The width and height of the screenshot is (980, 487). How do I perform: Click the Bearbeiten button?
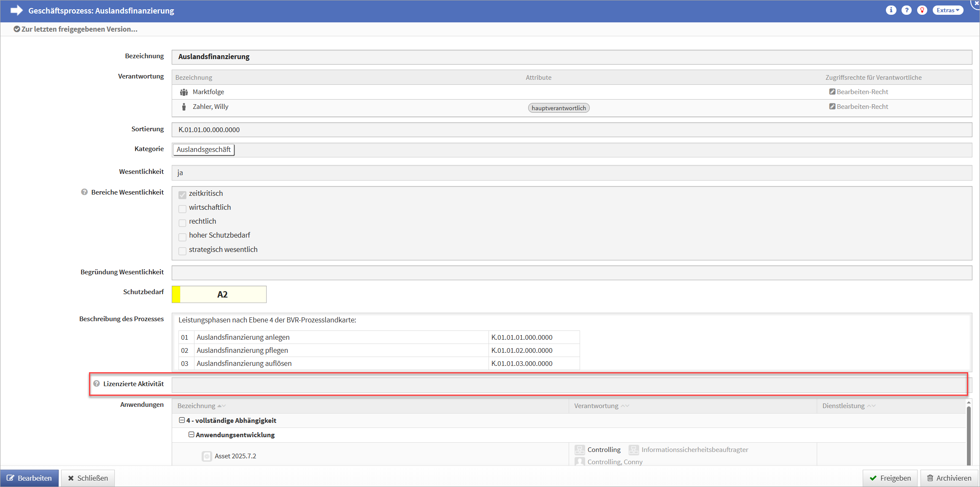(30, 478)
